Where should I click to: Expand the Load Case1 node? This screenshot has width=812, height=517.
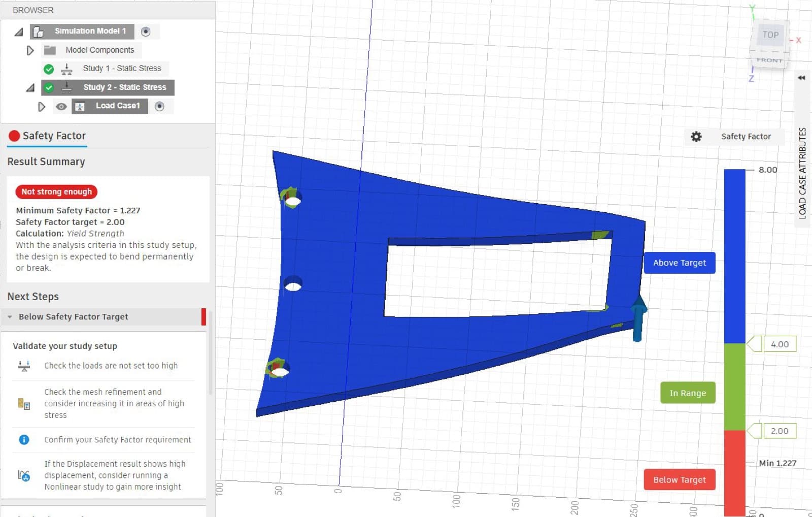pos(42,107)
